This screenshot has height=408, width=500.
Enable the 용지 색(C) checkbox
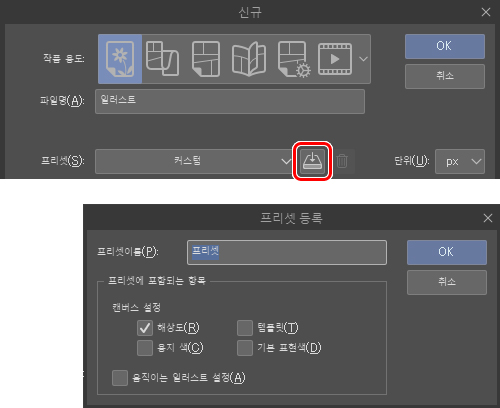pos(145,348)
